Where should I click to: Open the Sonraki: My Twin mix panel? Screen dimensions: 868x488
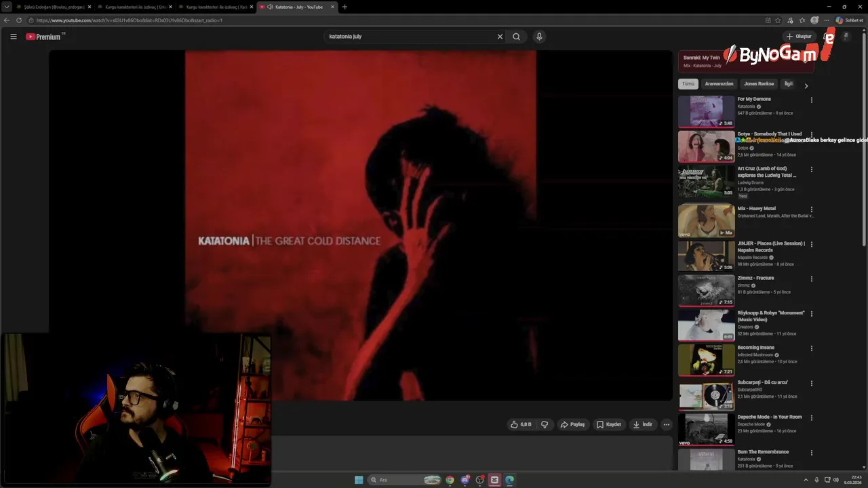[x=746, y=61]
